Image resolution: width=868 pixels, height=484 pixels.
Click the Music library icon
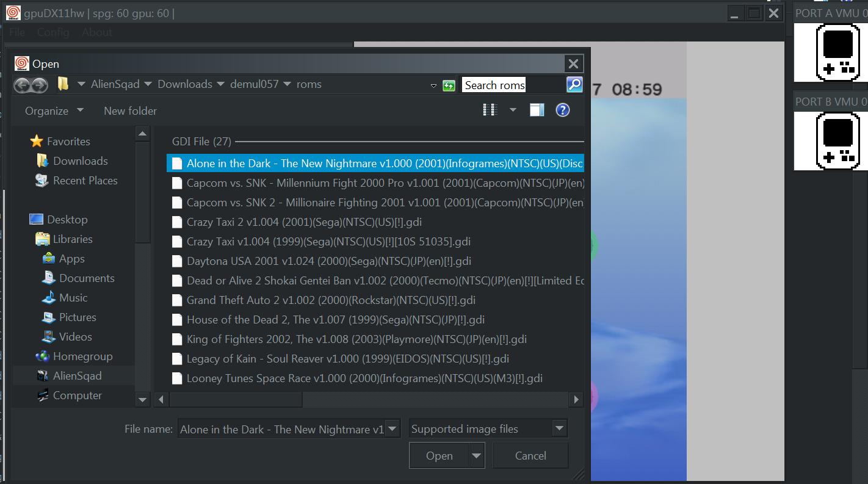[49, 297]
